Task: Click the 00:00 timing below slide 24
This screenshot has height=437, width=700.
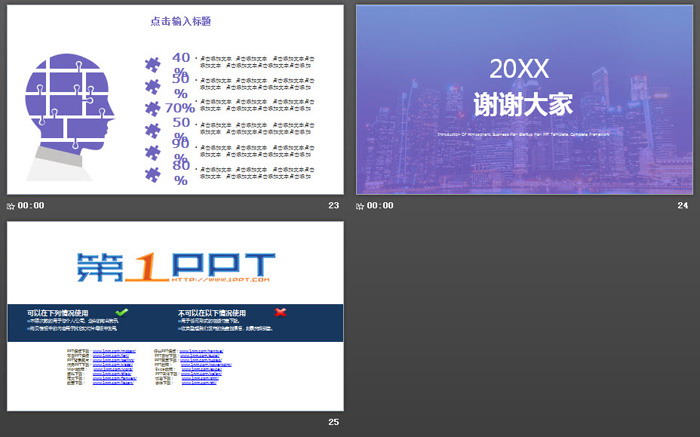Action: pos(380,205)
